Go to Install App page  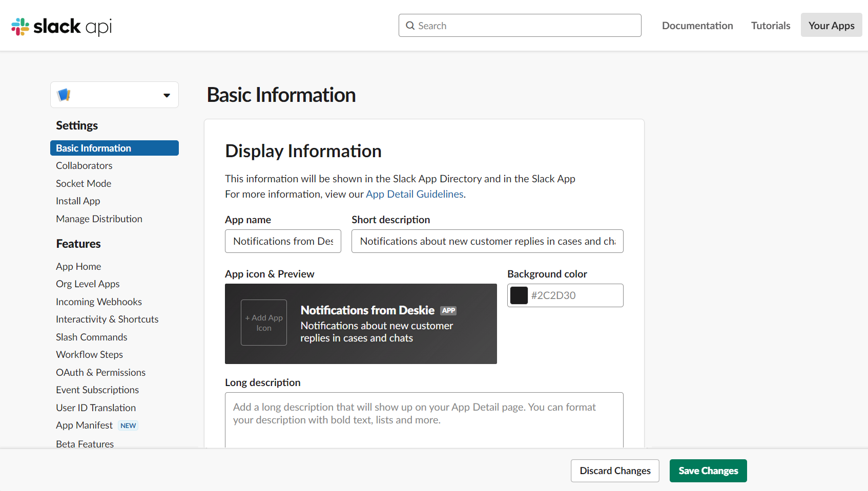(x=78, y=201)
